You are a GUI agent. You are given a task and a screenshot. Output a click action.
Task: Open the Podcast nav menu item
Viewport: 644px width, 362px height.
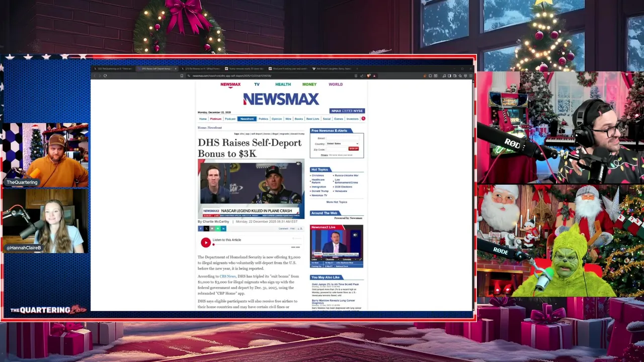click(x=230, y=119)
